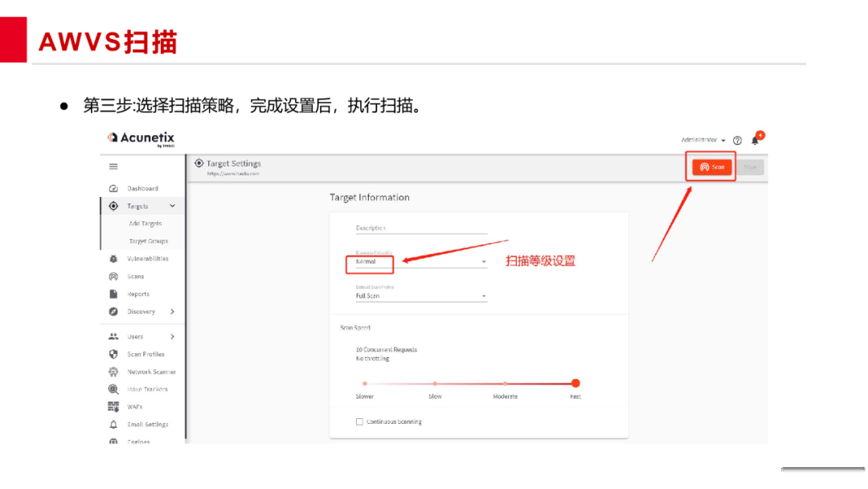868x489 pixels.
Task: Open Vulnerabilities menu item
Action: coord(147,259)
